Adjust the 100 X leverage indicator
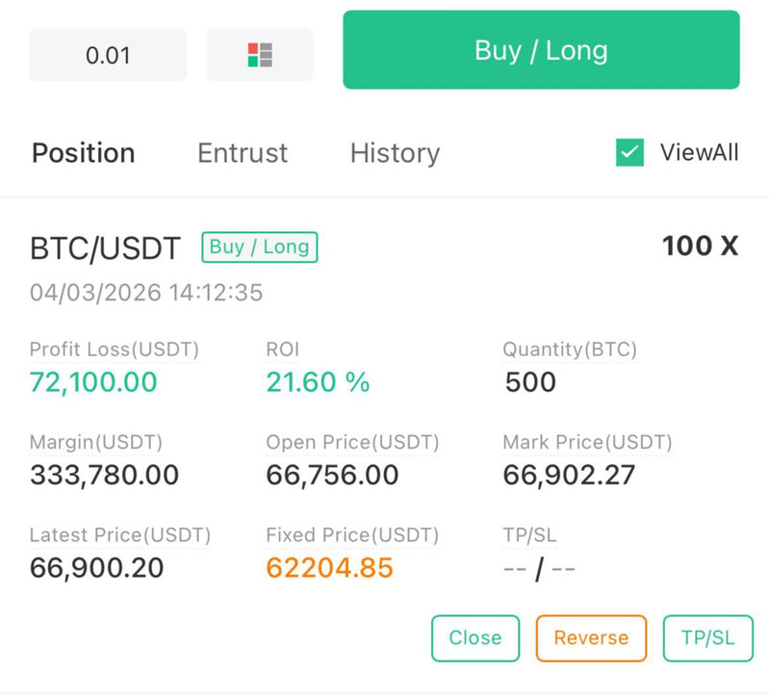Screen dimensions: 769x700 click(x=700, y=246)
